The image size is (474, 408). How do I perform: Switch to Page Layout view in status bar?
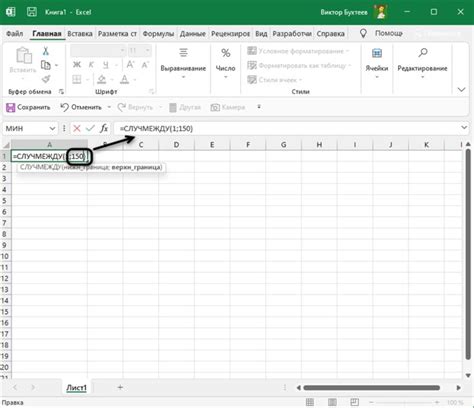[332, 402]
